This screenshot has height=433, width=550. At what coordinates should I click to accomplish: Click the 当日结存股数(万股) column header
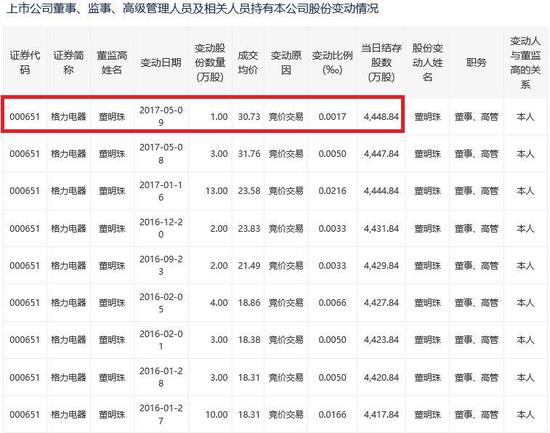point(381,62)
